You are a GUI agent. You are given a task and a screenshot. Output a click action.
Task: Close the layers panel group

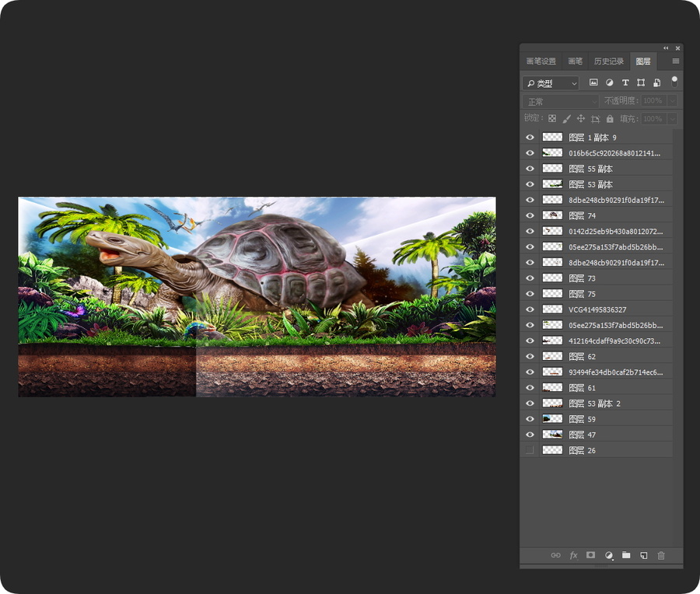pos(677,48)
